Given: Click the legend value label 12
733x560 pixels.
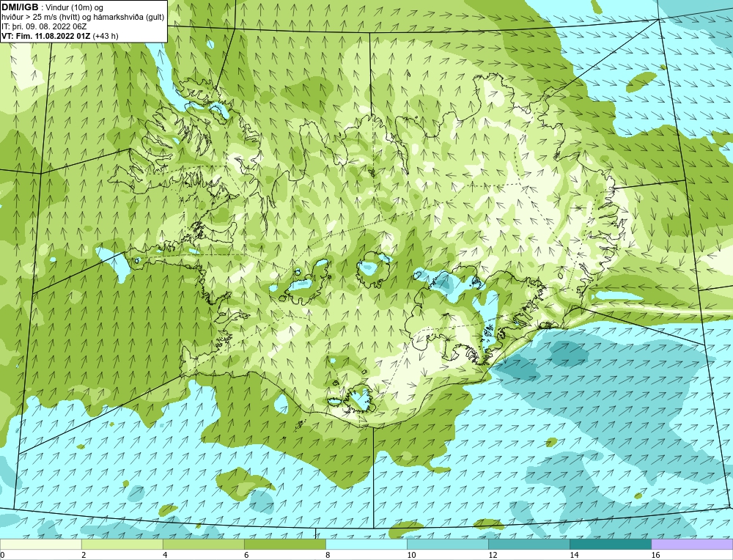Looking at the screenshot, I should (x=493, y=555).
